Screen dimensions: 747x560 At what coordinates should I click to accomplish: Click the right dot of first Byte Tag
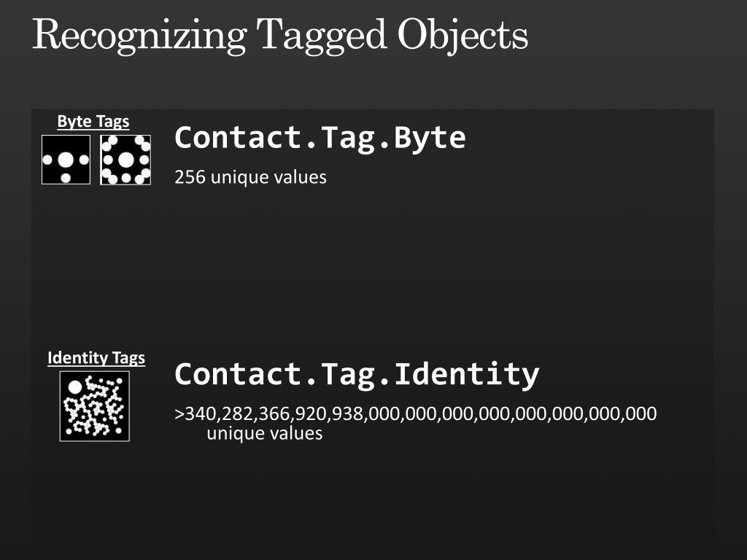(85, 160)
